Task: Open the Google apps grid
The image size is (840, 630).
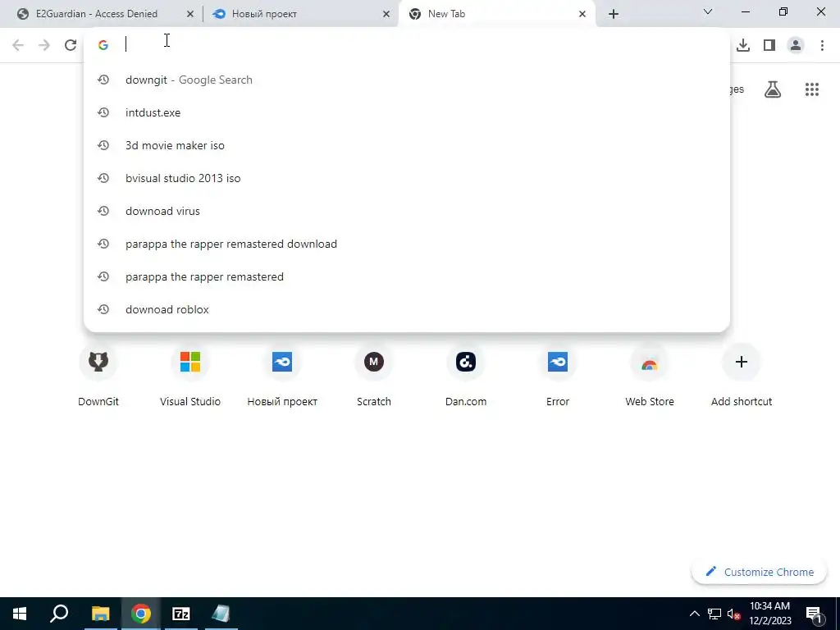Action: point(812,89)
